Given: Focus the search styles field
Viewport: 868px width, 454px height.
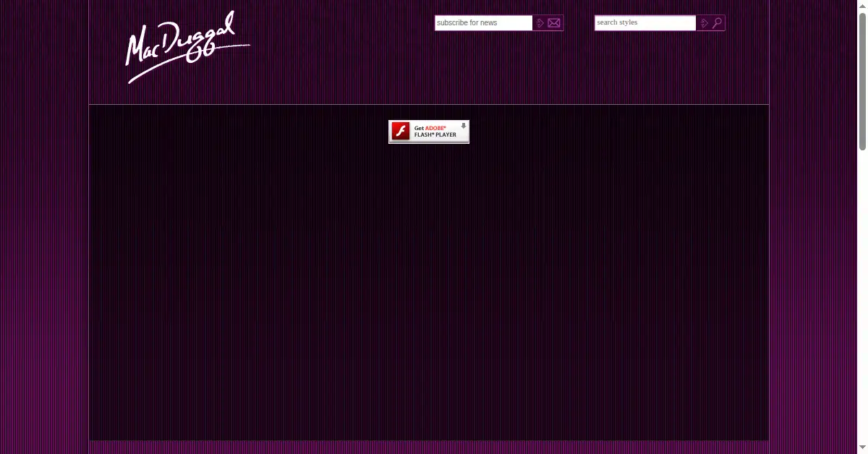Looking at the screenshot, I should pos(645,23).
